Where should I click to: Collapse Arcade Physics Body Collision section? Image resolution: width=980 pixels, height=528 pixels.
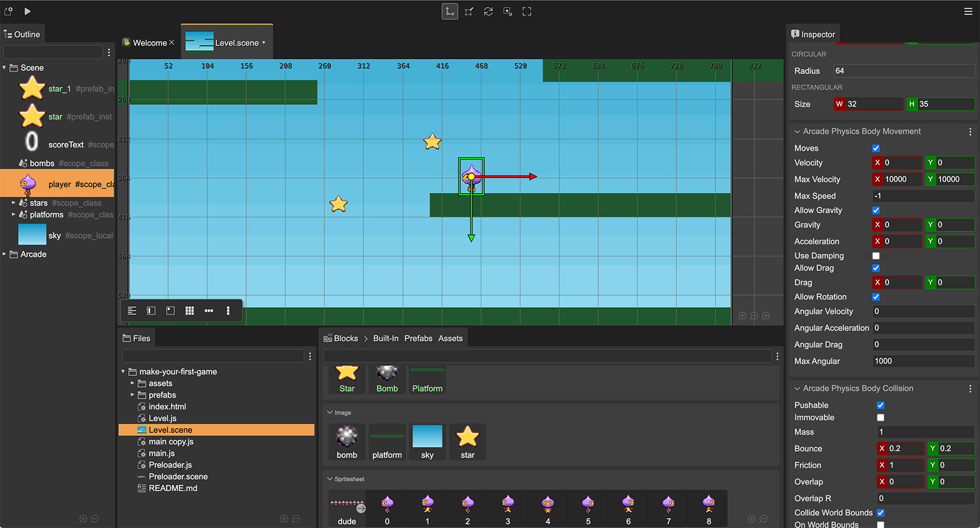[797, 389]
